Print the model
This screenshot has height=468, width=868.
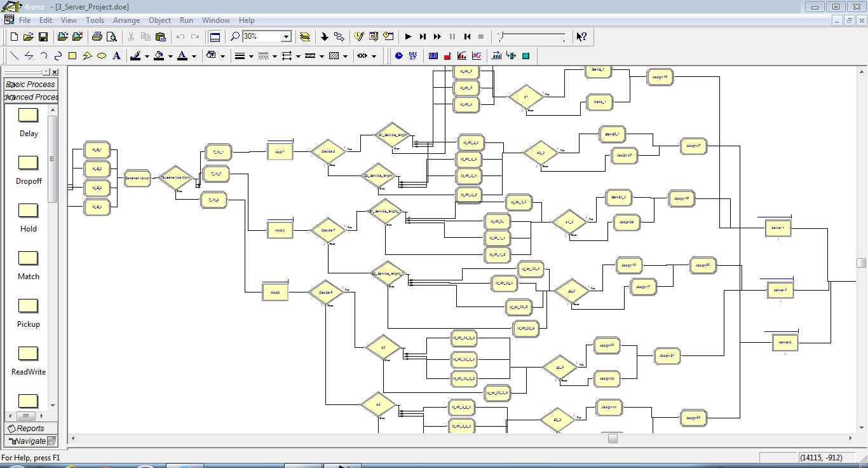pos(97,37)
